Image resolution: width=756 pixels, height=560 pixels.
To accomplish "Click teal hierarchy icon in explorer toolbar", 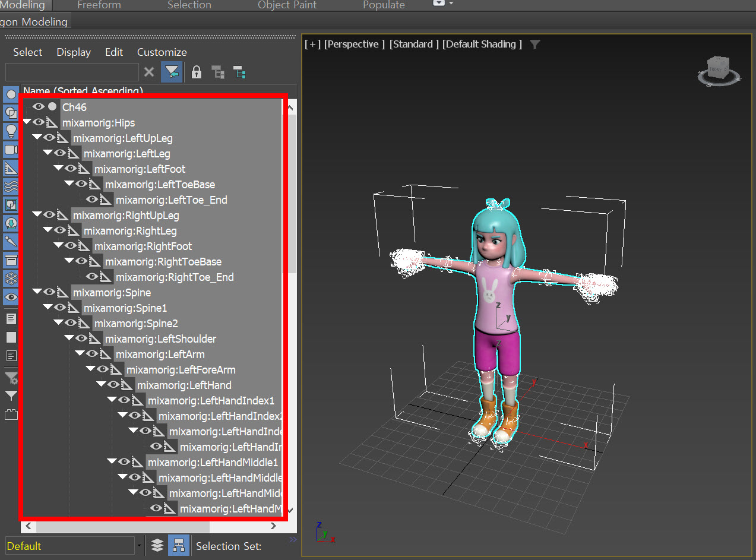I will [x=239, y=72].
